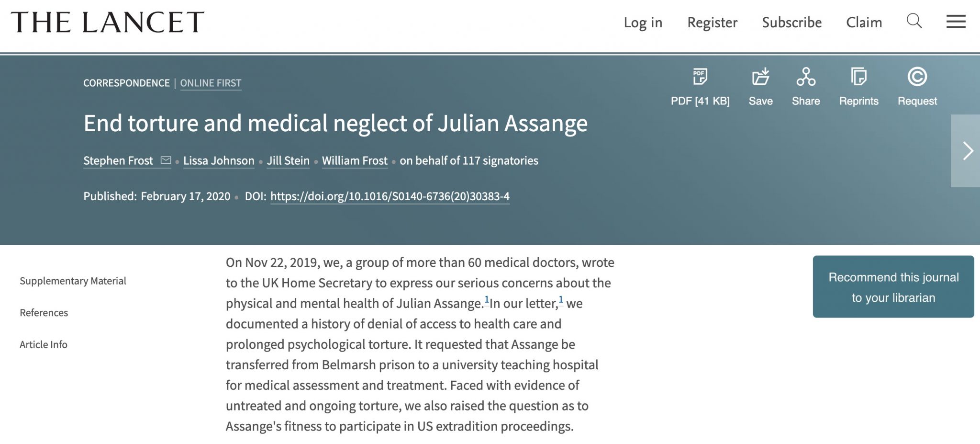Jump to Supplementary Material section

(x=73, y=281)
